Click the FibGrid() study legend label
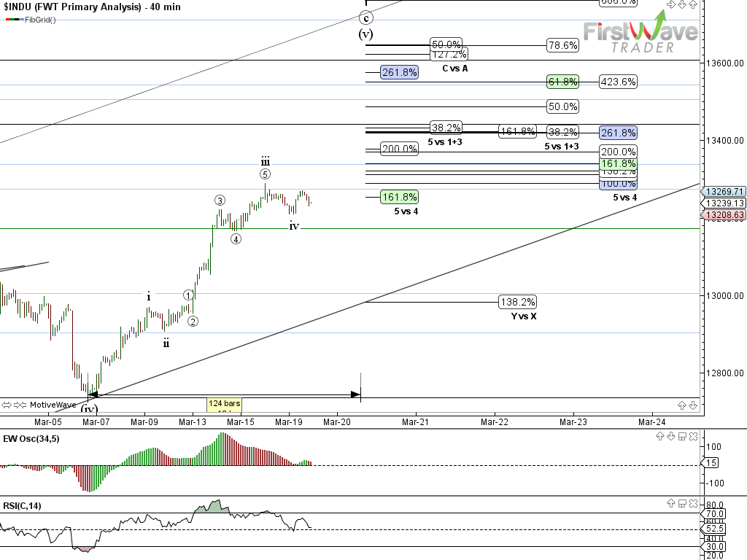Image resolution: width=747 pixels, height=560 pixels. tap(40, 20)
